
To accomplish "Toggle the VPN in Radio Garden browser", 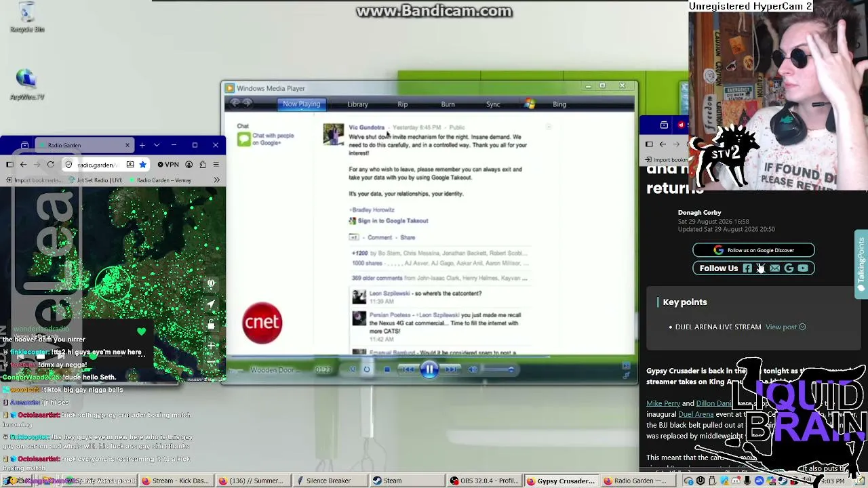I will click(168, 165).
